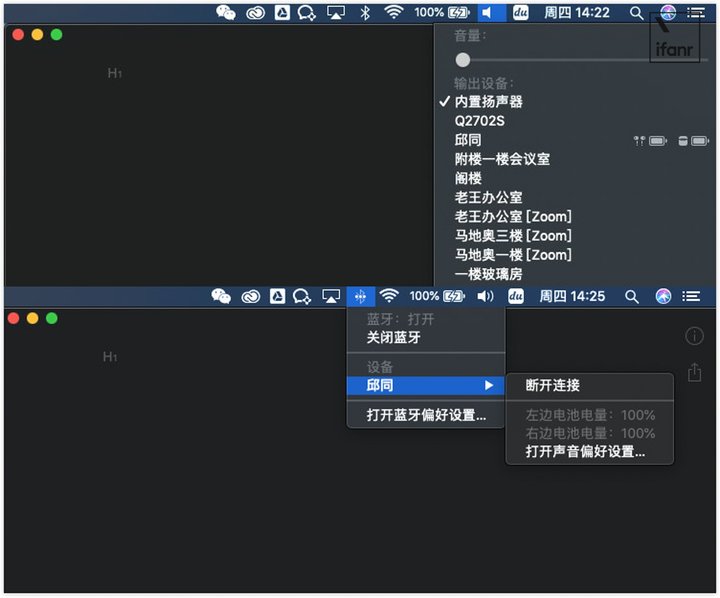Click clock 周四 14:22 in menu bar

(x=577, y=13)
